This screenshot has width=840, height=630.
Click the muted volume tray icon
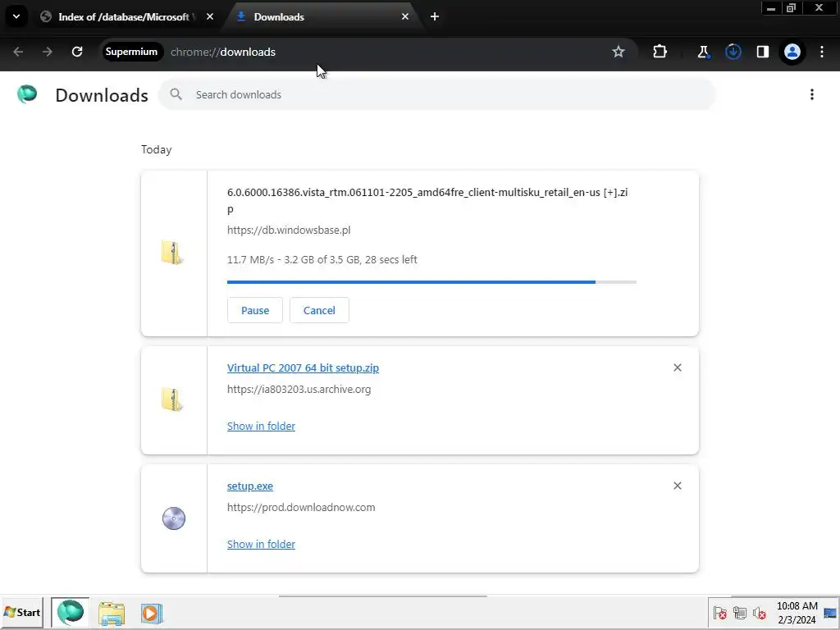click(759, 613)
